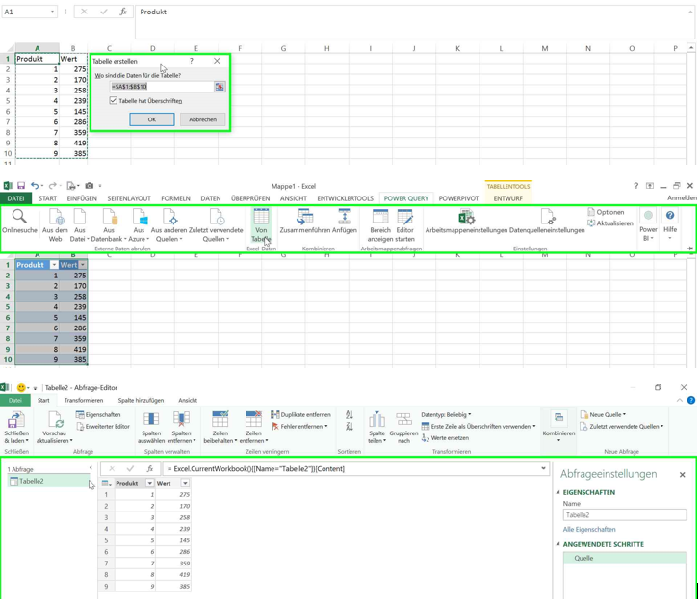Viewport: 700px width, 604px height.
Task: Collapse the EIGENSCHAFTEN section
Action: click(558, 492)
